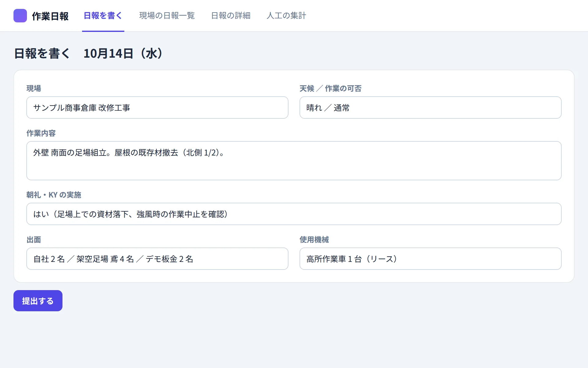The height and width of the screenshot is (368, 588).
Task: Click the 天候／作業の可否 label
Action: tap(330, 88)
